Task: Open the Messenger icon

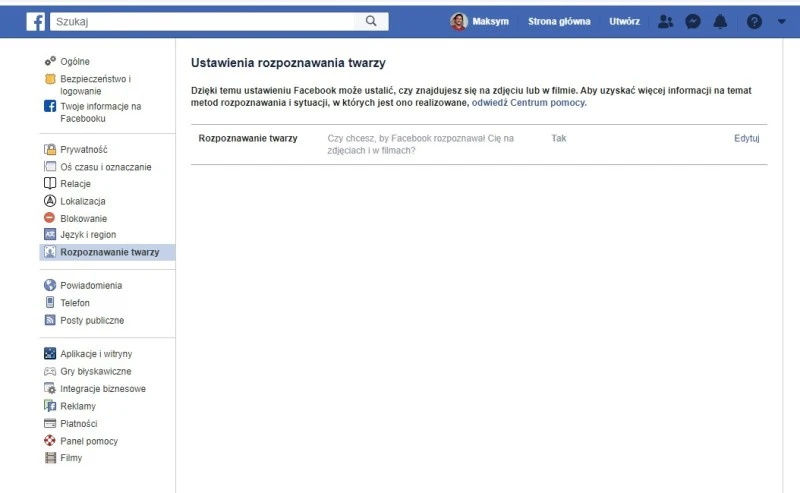Action: click(693, 21)
